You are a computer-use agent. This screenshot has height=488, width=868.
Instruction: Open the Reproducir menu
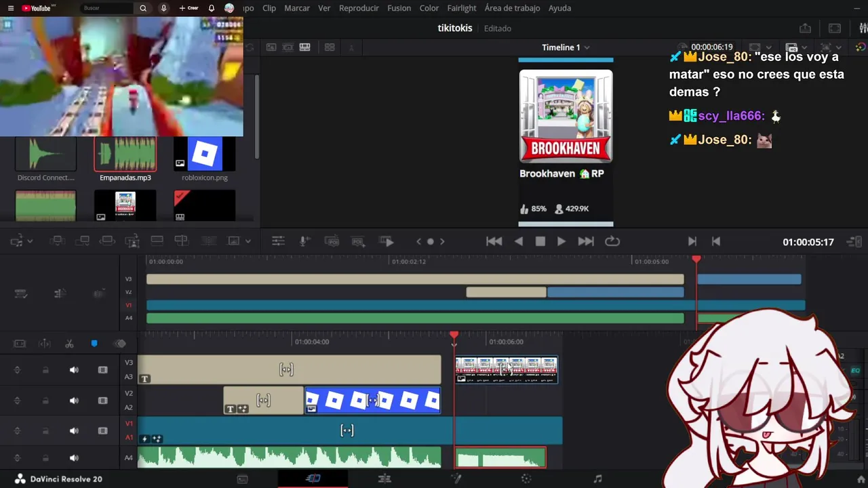click(359, 8)
